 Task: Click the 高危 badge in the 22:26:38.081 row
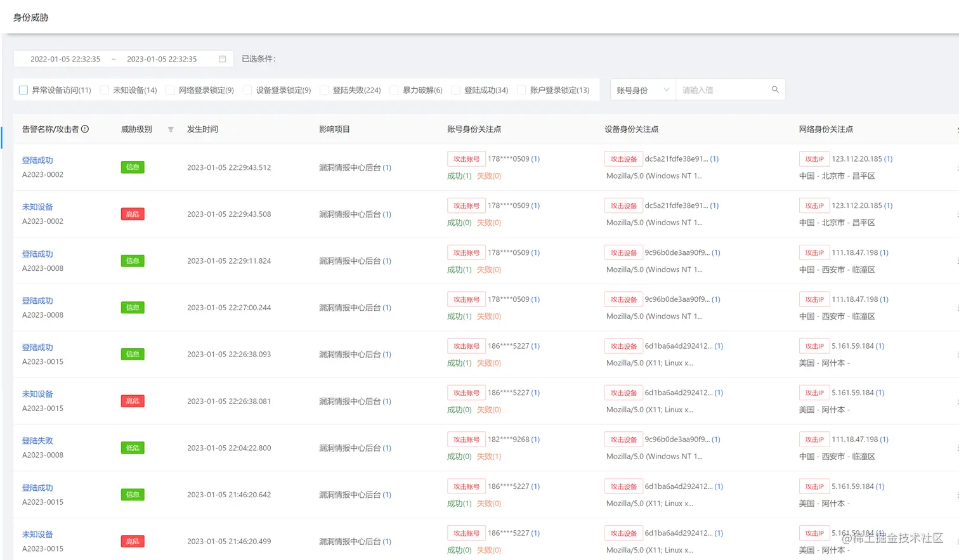point(133,401)
